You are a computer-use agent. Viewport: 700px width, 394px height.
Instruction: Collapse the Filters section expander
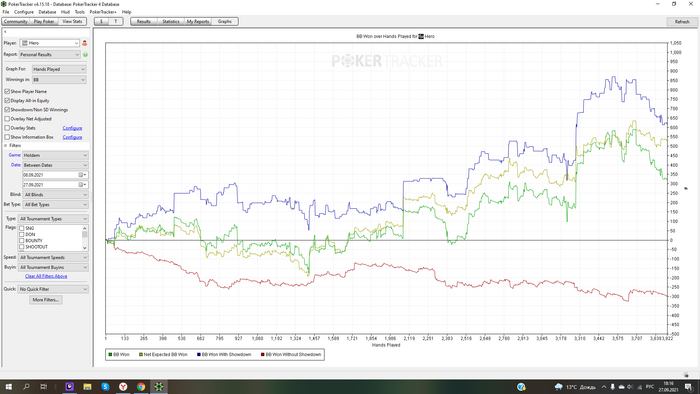6,145
